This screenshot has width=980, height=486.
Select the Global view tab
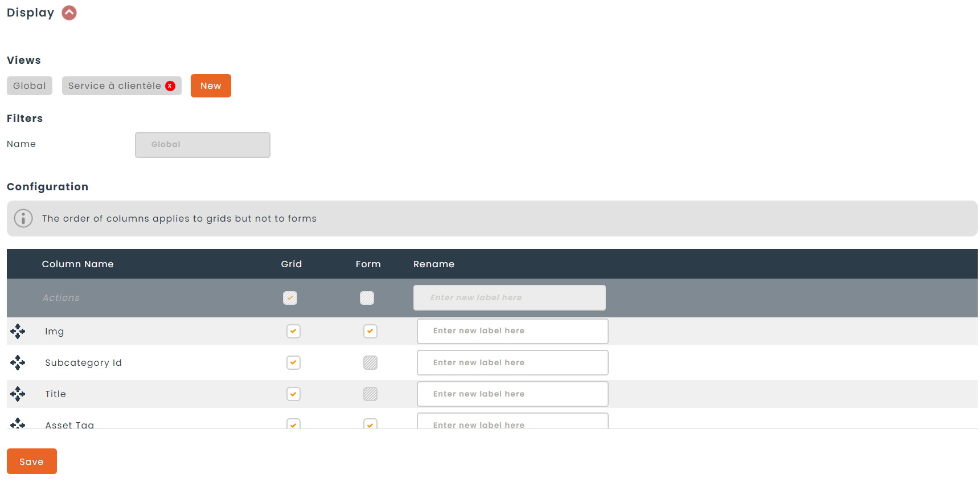(x=30, y=86)
